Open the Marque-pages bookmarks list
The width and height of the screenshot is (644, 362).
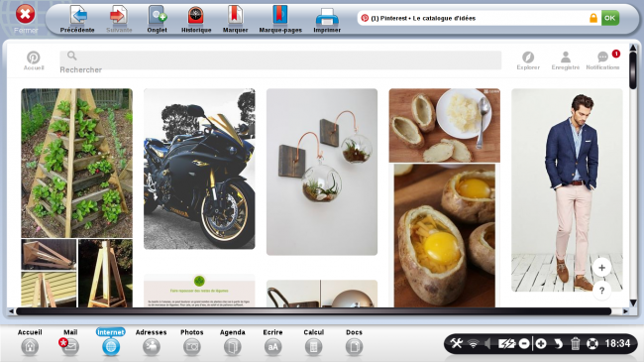(x=280, y=19)
